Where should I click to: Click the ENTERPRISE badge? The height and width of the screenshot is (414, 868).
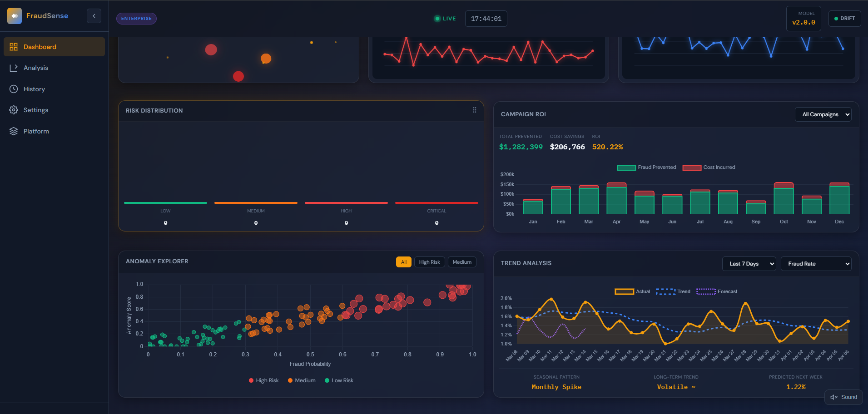coord(136,19)
